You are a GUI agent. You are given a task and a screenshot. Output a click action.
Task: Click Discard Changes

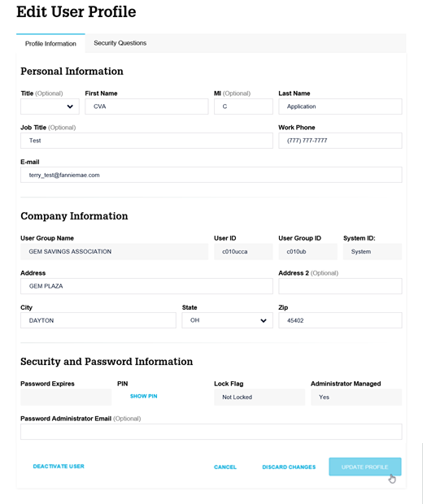(x=289, y=467)
